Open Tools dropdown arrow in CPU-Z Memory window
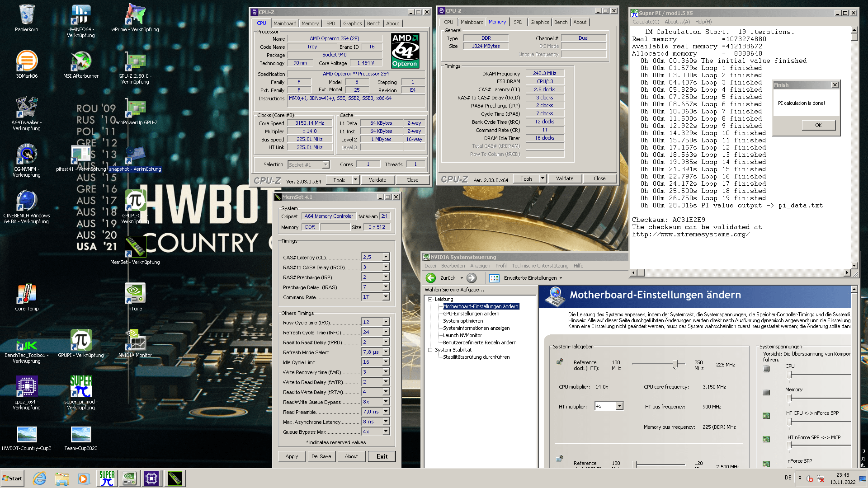This screenshot has width=868, height=488. [542, 178]
